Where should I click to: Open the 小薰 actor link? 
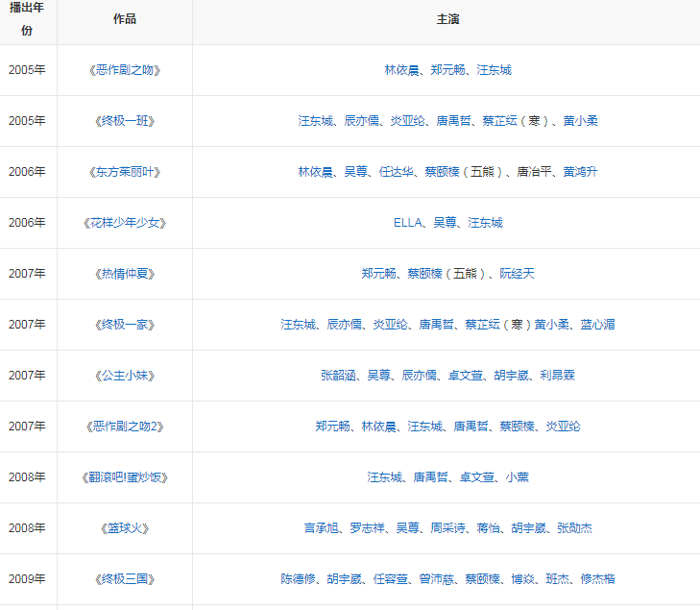517,477
